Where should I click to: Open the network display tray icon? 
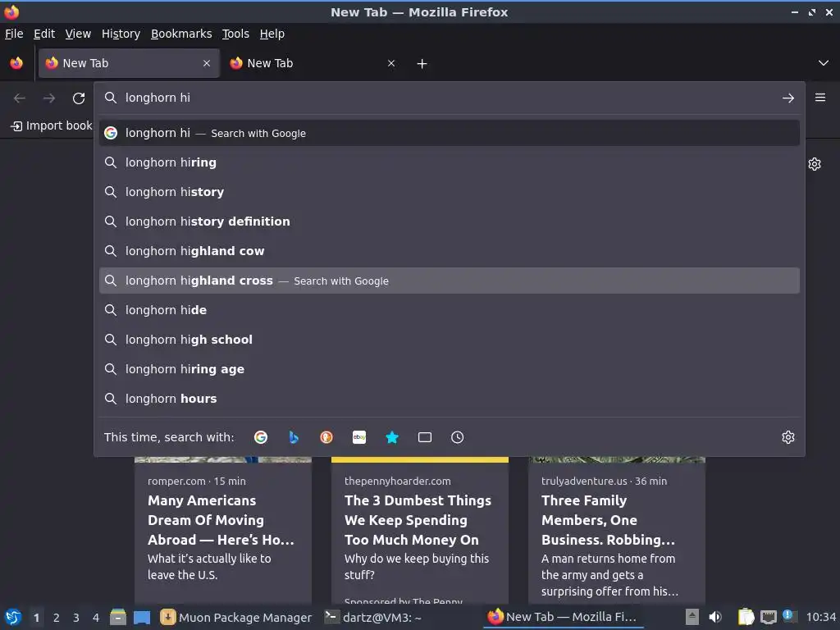click(x=768, y=617)
